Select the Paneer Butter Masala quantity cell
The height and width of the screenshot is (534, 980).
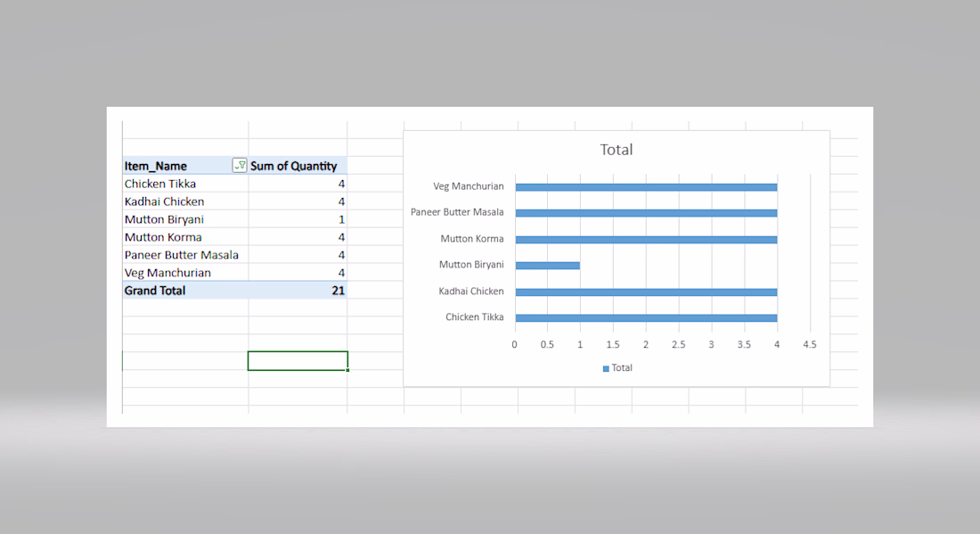coord(298,255)
